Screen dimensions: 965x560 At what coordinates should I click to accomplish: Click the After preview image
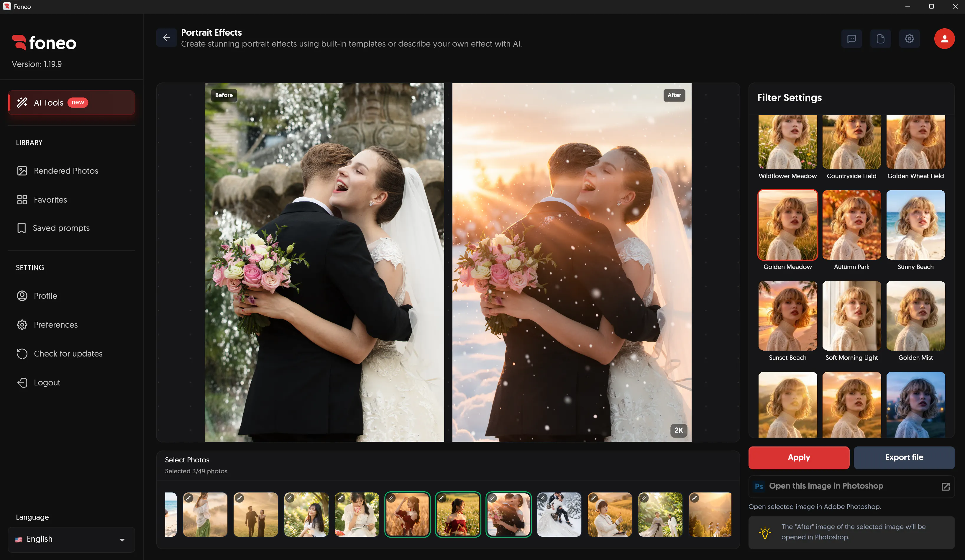click(x=572, y=262)
